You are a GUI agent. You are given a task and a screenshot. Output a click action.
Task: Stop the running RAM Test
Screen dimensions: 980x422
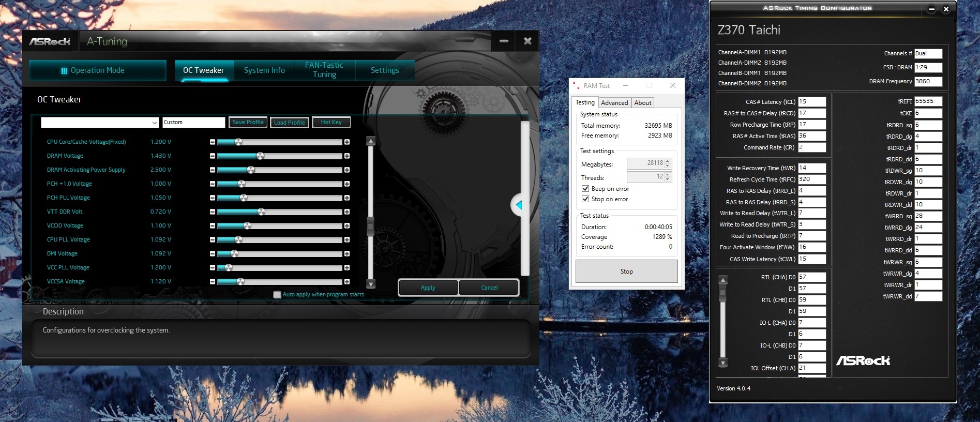pyautogui.click(x=626, y=272)
